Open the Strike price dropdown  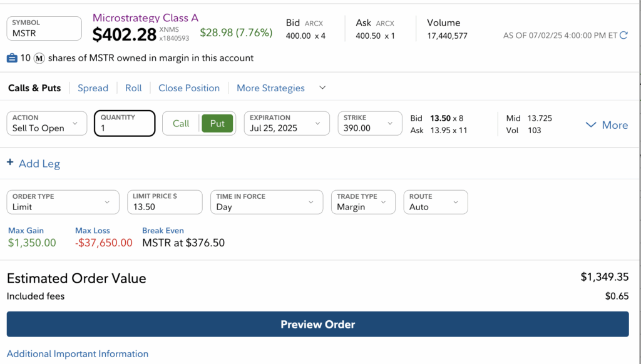(x=370, y=123)
